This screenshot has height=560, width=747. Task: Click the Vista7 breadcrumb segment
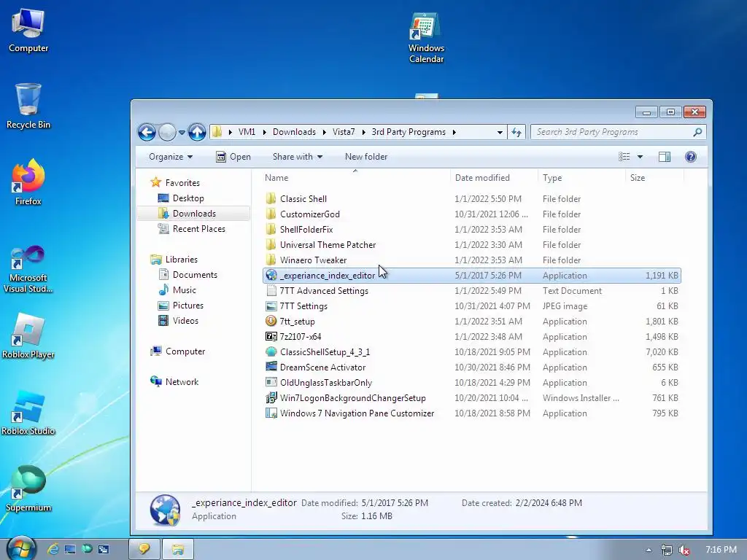pos(344,132)
